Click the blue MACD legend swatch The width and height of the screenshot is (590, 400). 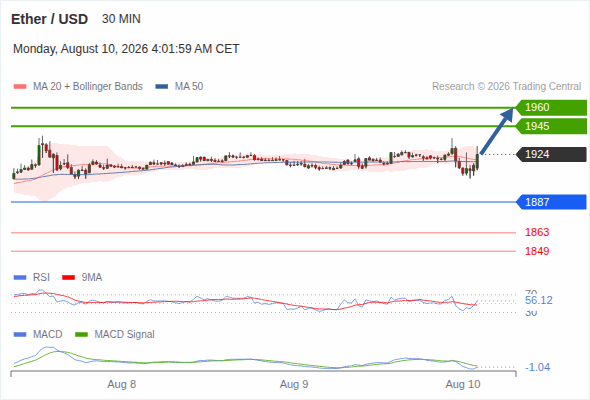20,335
